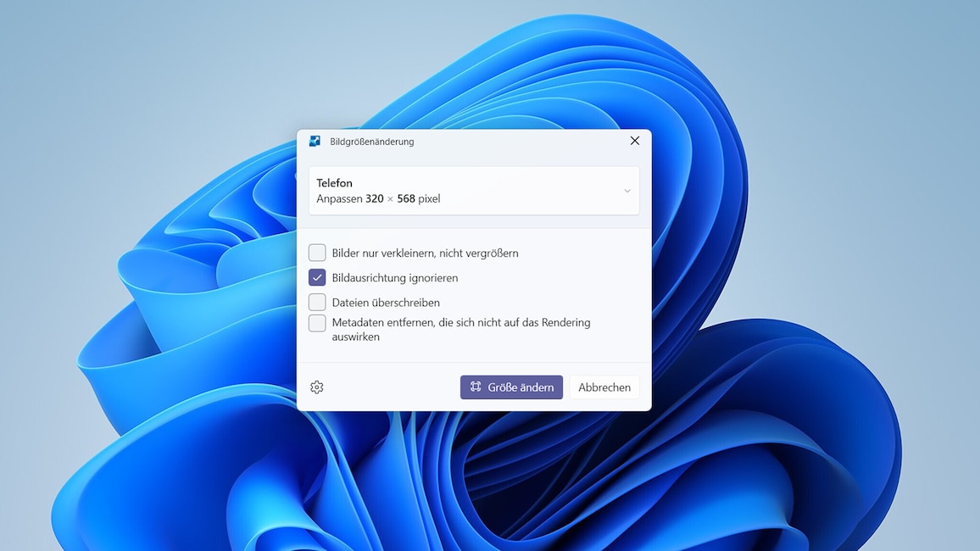The width and height of the screenshot is (980, 551).
Task: Expand the Telefon size preset dropdown
Action: 474,191
